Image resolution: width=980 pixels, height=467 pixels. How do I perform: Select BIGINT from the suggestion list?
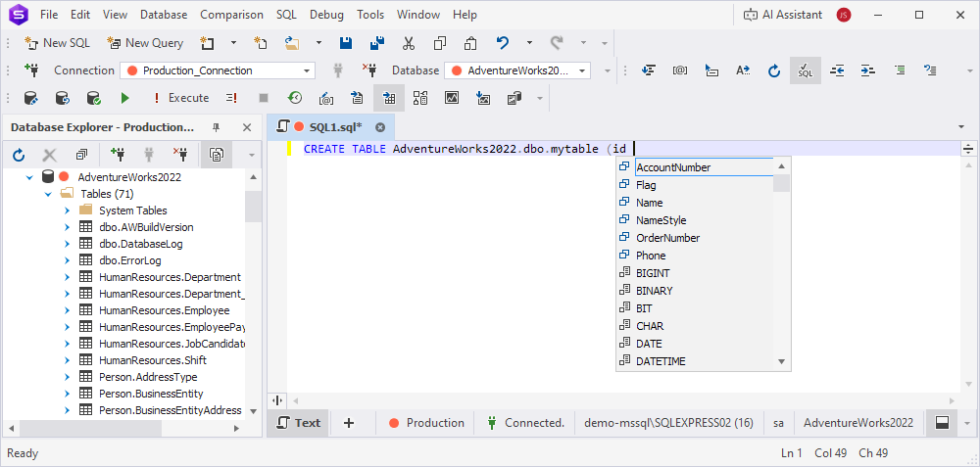[653, 273]
